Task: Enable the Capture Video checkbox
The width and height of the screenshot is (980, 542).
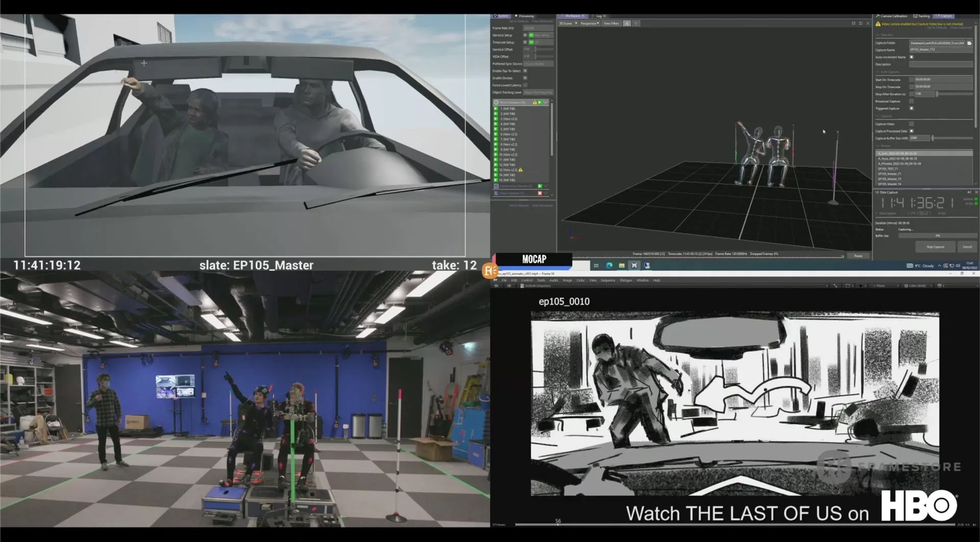Action: tap(912, 124)
